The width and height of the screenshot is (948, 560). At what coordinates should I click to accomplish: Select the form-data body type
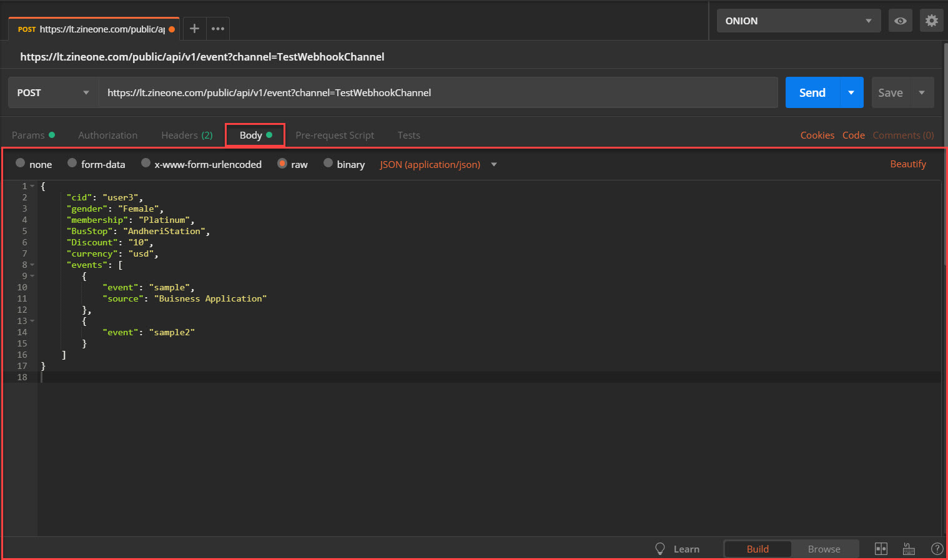coord(72,163)
